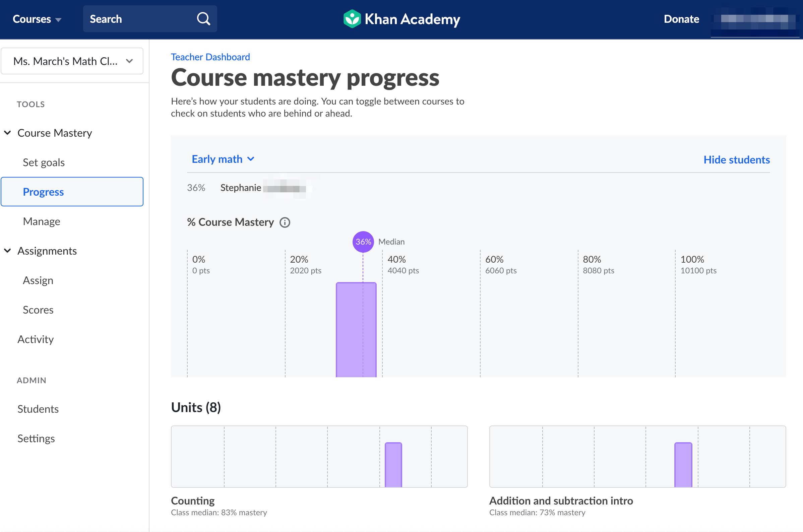Click the Khan Academy logo
Viewport: 803px width, 532px height.
pos(401,19)
